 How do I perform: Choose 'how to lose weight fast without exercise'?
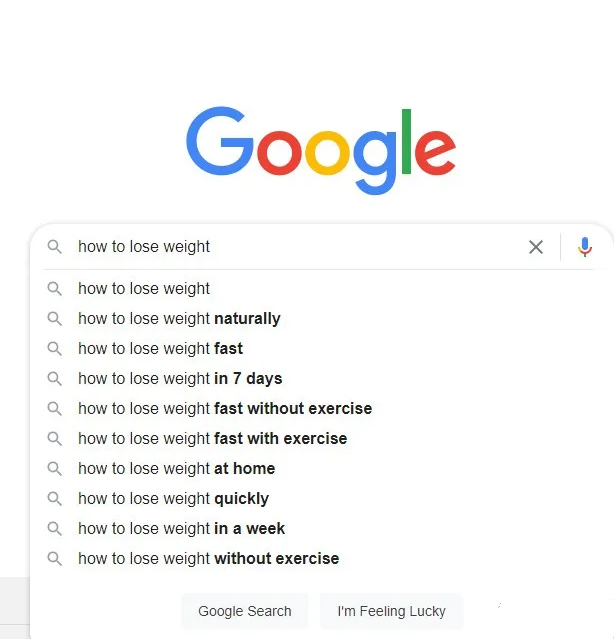pos(318,408)
